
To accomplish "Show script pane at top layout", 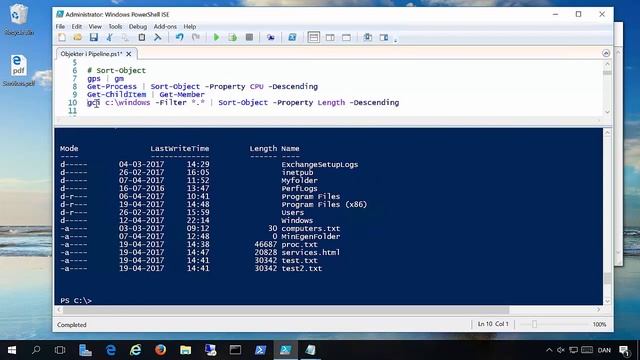I will tap(313, 38).
